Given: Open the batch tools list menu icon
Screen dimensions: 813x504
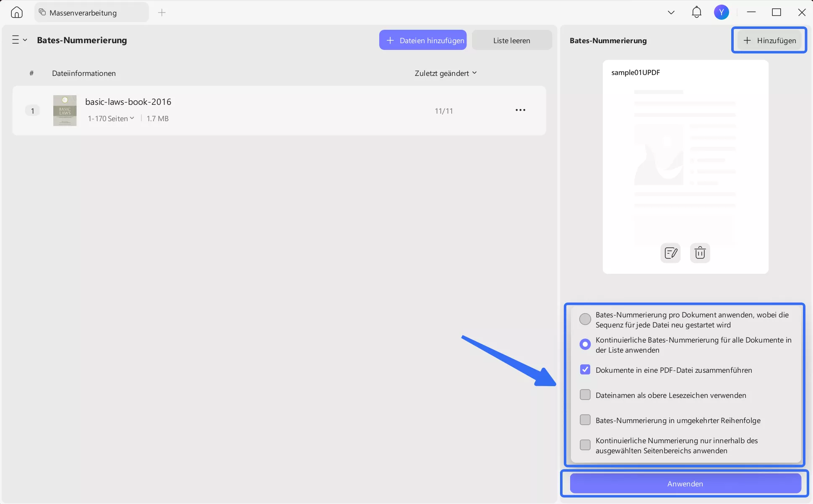Looking at the screenshot, I should 19,40.
